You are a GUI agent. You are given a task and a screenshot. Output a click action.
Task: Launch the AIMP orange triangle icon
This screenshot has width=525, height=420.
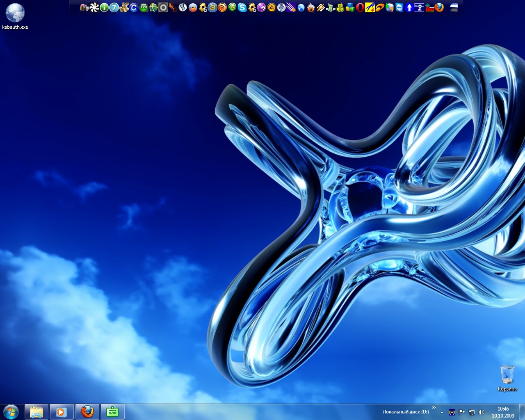[x=272, y=7]
